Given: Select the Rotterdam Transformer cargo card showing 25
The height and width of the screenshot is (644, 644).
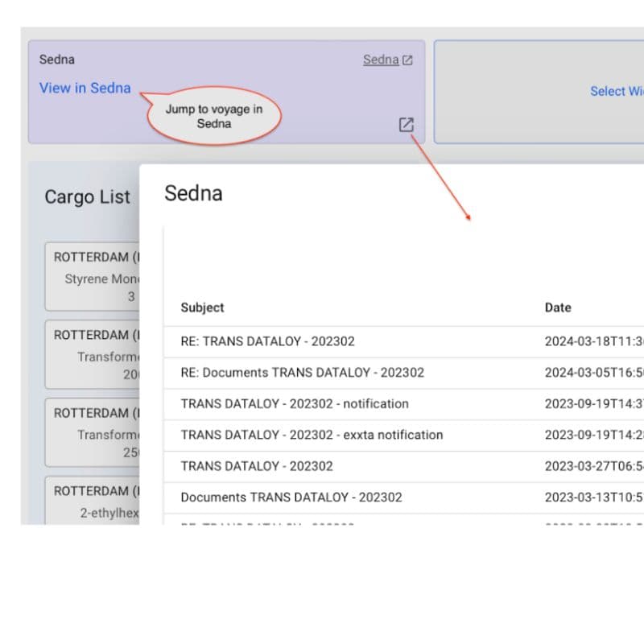Looking at the screenshot, I should coord(93,432).
